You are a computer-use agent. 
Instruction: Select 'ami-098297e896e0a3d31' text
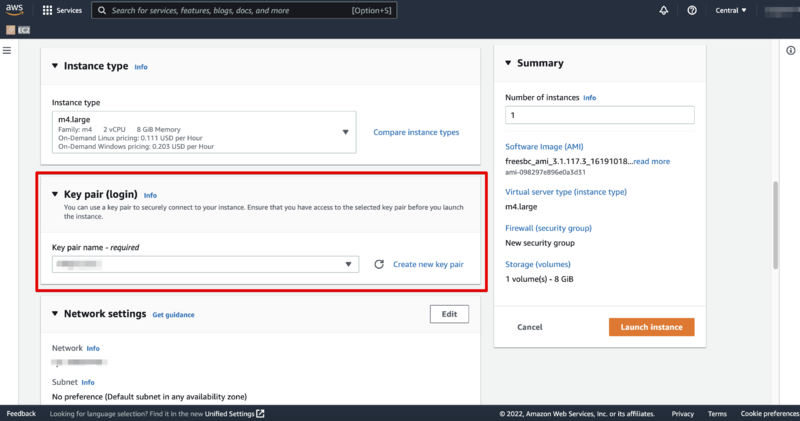tap(545, 172)
